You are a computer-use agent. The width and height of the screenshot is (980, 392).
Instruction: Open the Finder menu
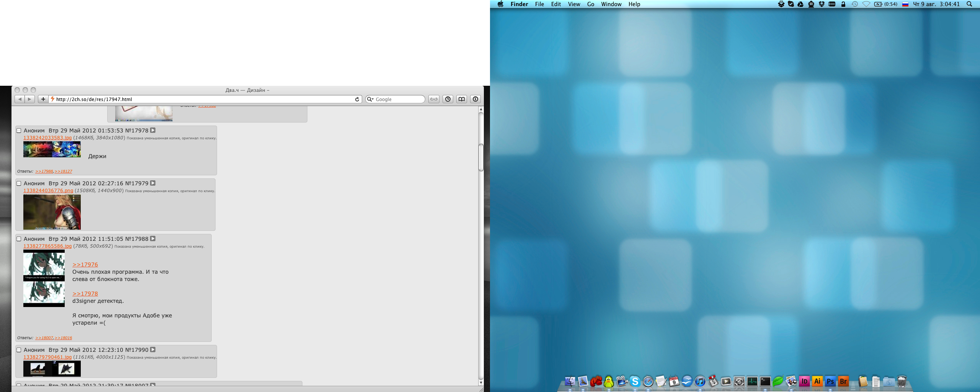tap(519, 4)
